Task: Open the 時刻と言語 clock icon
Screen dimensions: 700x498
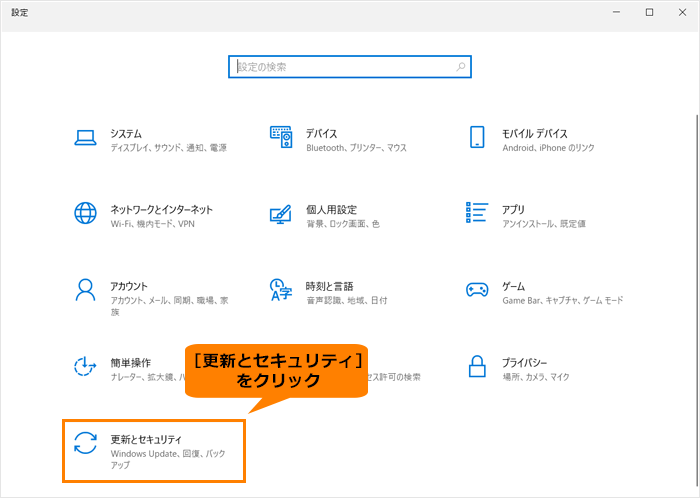Action: click(281, 290)
